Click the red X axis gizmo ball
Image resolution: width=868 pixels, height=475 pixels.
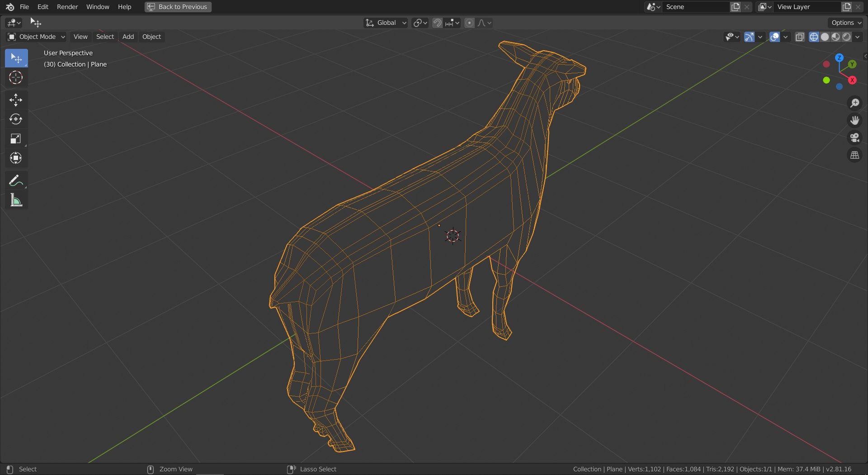[x=852, y=80]
